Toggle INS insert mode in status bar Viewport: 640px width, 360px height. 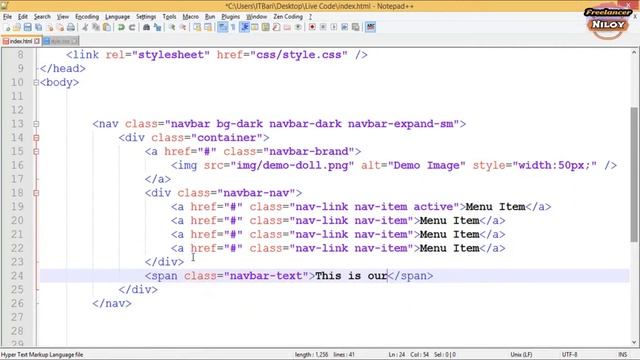(x=622, y=355)
